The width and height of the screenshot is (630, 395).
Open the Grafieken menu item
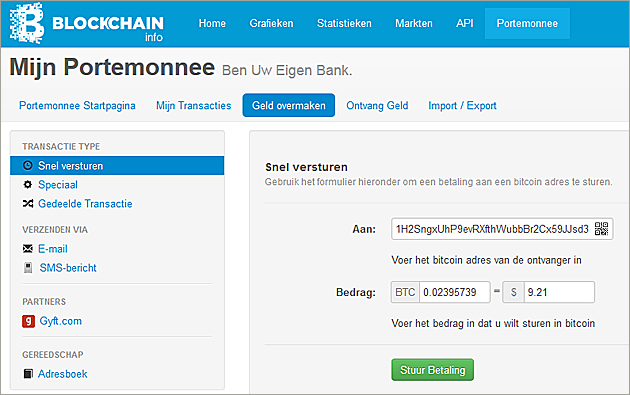[x=271, y=23]
